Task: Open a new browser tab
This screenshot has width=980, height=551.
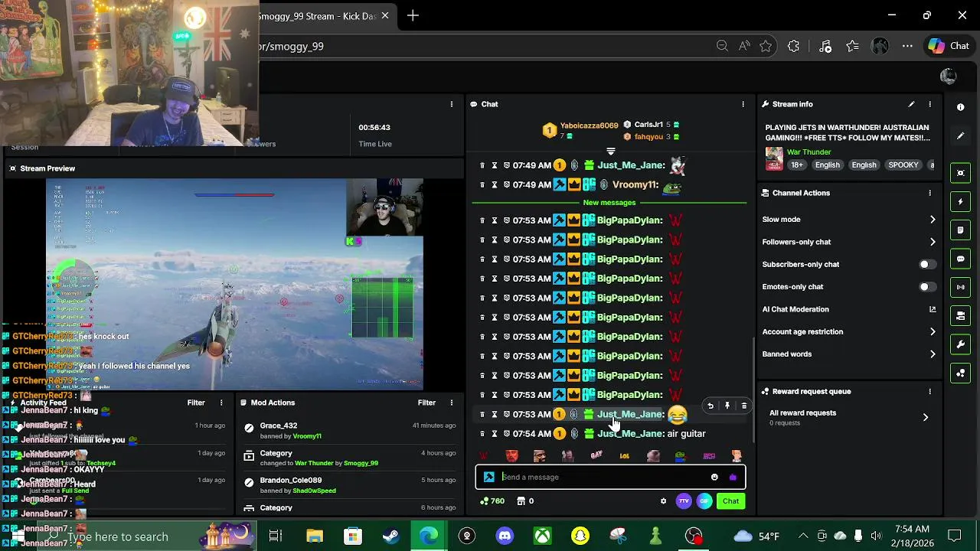Action: coord(413,16)
